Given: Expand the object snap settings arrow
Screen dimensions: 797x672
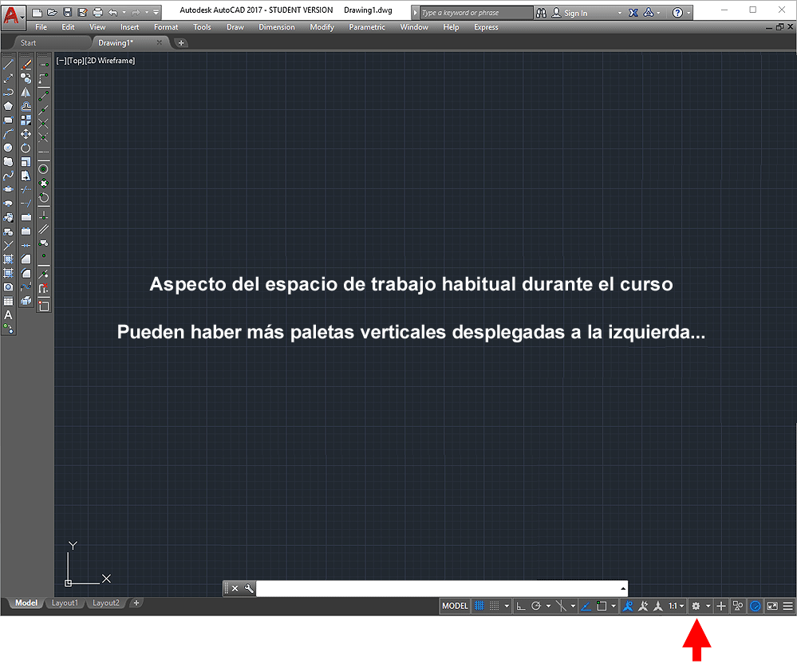Looking at the screenshot, I should (614, 606).
